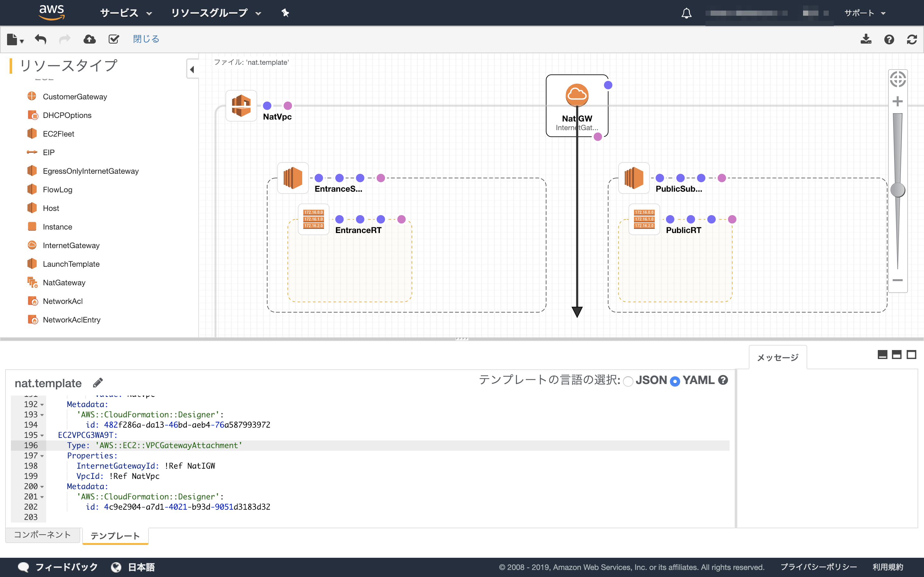Select the JSON template language option

coord(628,381)
